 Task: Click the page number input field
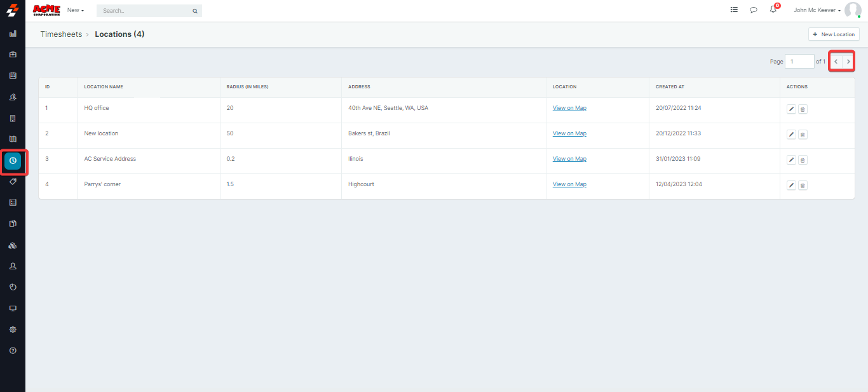pos(799,62)
